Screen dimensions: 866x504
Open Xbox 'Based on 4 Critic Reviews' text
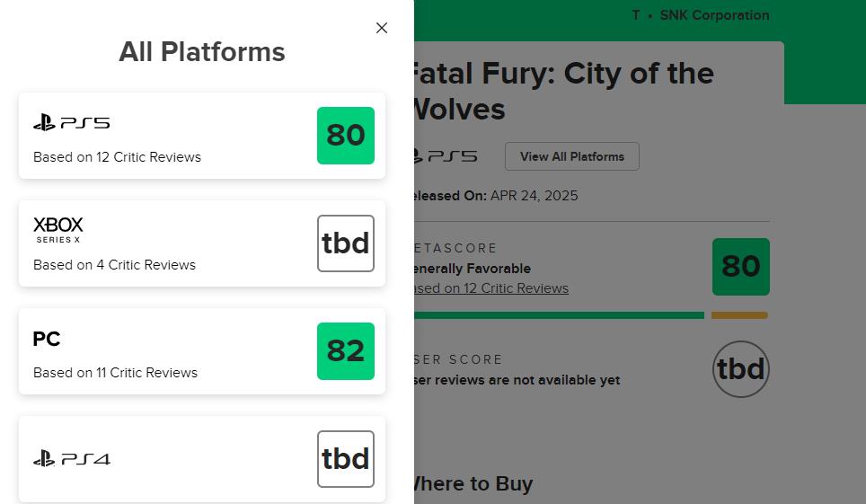[114, 265]
